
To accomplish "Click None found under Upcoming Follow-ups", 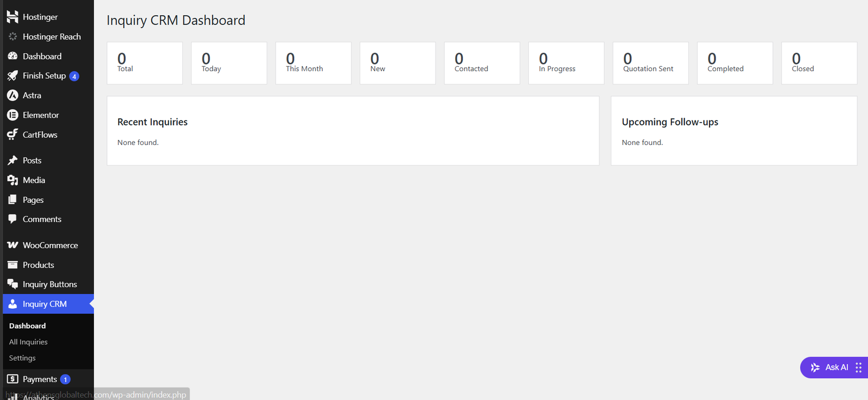I will (x=642, y=143).
